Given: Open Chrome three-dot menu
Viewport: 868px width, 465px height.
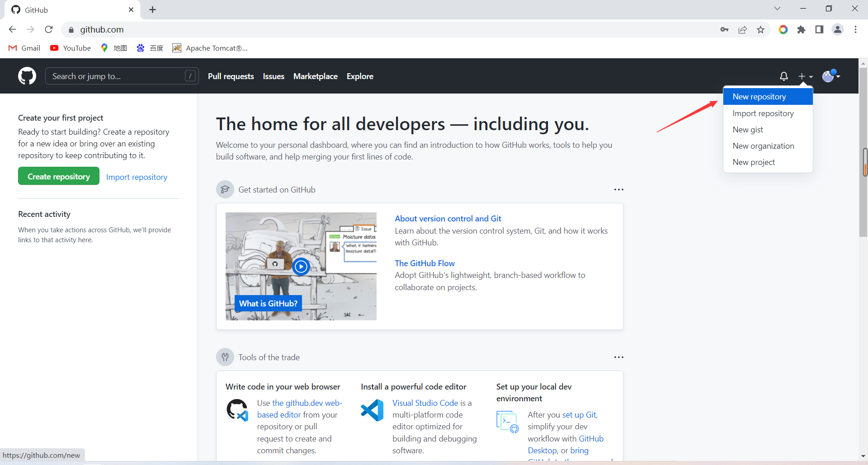Looking at the screenshot, I should (x=855, y=29).
